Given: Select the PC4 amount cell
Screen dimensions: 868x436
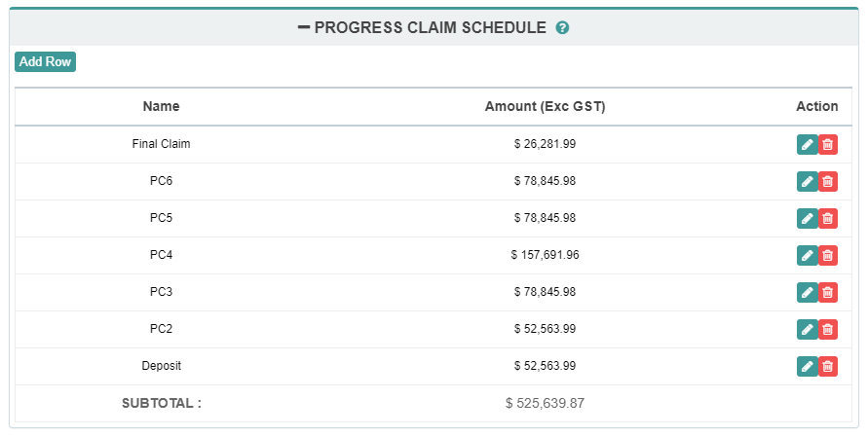Looking at the screenshot, I should coord(545,255).
